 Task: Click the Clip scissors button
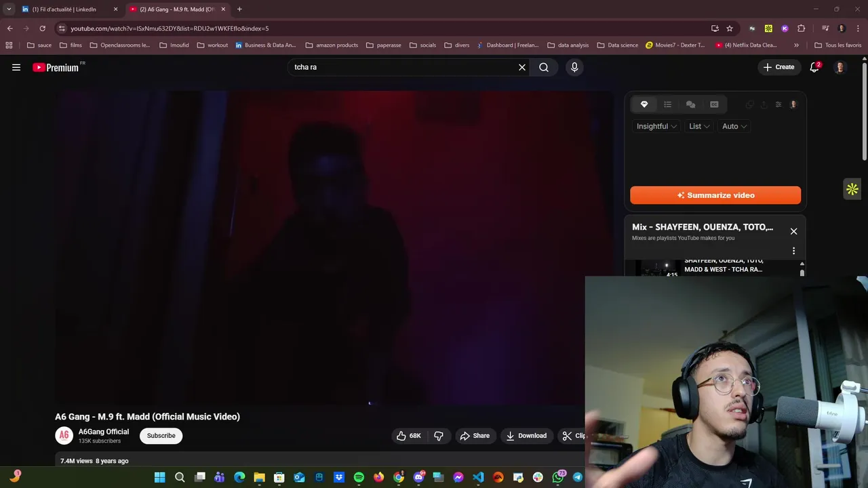coord(573,436)
